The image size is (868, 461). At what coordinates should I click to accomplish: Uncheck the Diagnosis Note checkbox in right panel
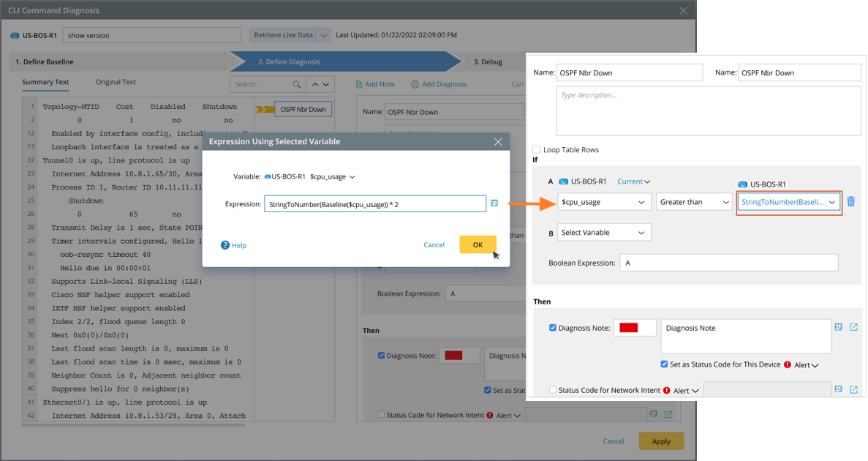[x=553, y=328]
